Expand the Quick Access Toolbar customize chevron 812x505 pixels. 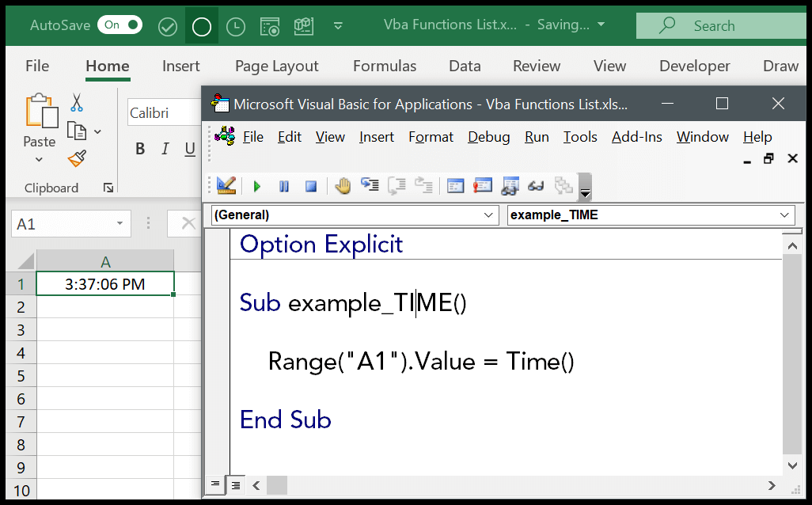tap(338, 25)
